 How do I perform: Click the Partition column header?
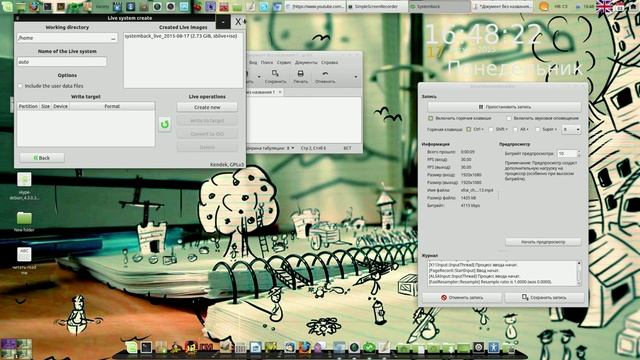coord(28,106)
